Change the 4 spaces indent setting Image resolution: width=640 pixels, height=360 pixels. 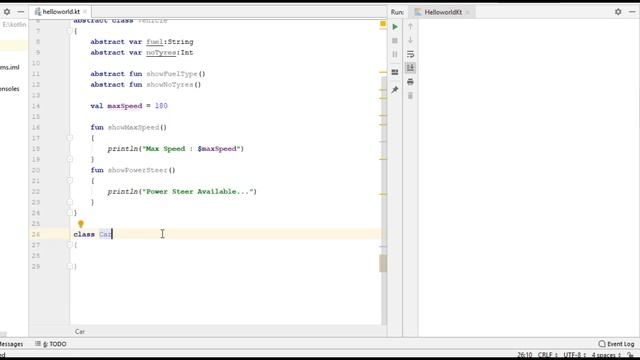point(606,355)
